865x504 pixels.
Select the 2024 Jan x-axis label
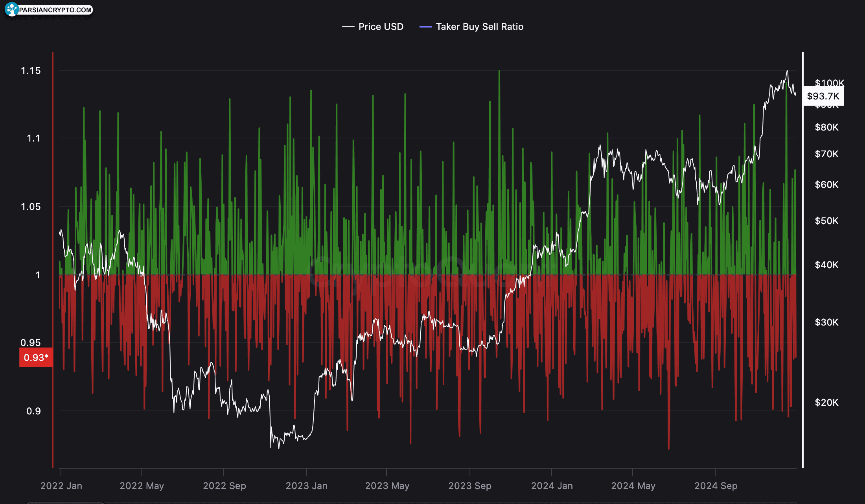pos(552,486)
